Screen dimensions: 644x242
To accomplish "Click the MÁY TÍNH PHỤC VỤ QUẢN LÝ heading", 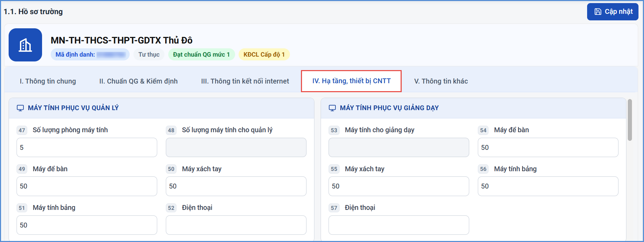I will click(x=73, y=108).
